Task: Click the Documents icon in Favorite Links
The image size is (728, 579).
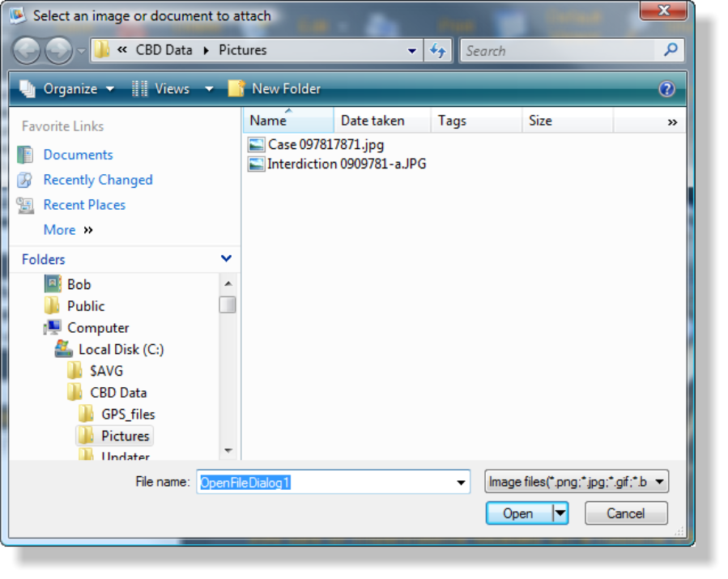Action: [x=25, y=155]
